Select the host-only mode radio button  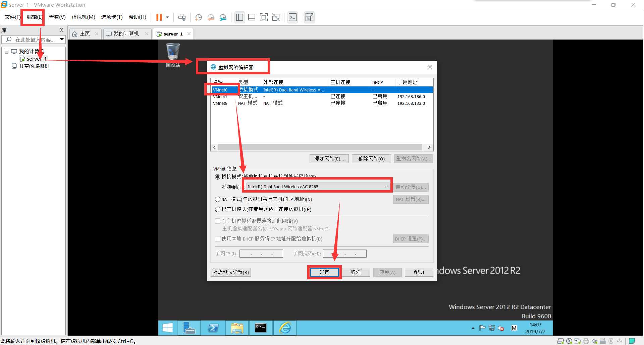point(218,209)
